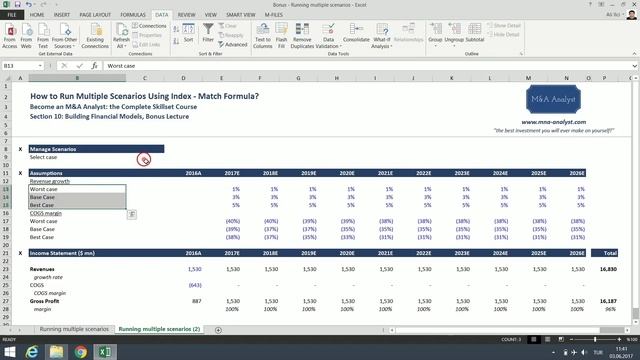Click the Insert Function fx icon
Viewport: 640px width, 360px height.
(94, 66)
